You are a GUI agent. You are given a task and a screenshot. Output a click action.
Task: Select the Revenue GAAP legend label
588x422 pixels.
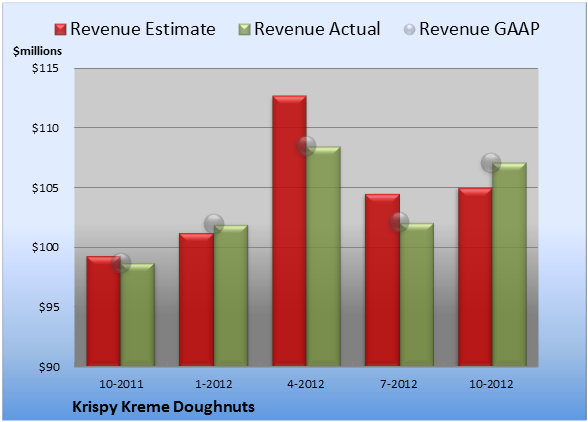click(479, 29)
